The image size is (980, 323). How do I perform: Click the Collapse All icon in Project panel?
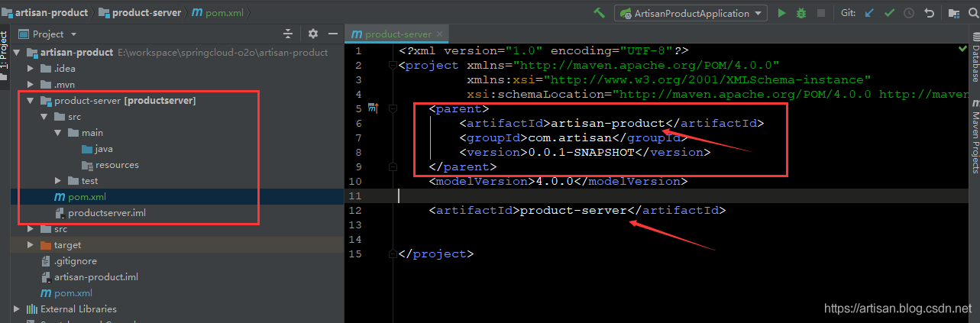(288, 34)
